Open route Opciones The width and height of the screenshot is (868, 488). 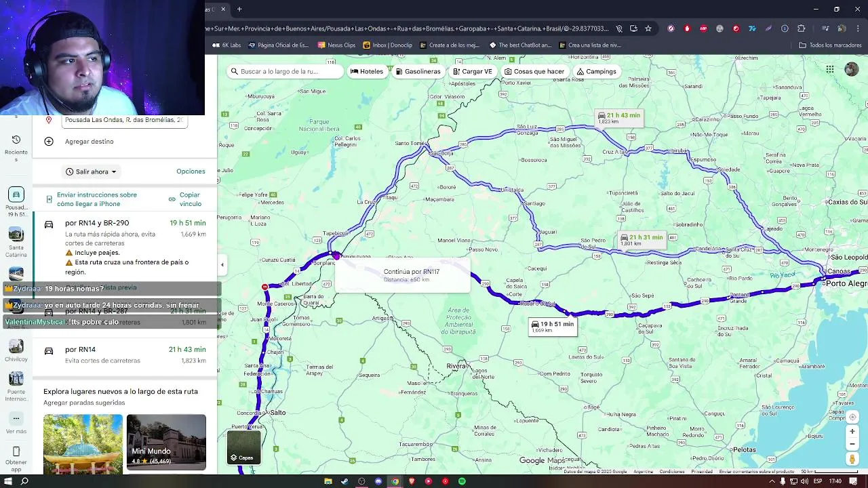click(x=191, y=171)
